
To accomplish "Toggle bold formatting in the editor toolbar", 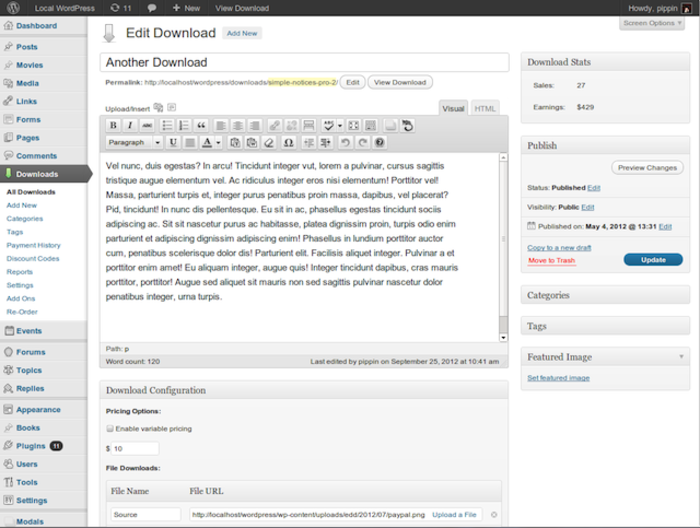I will click(113, 126).
